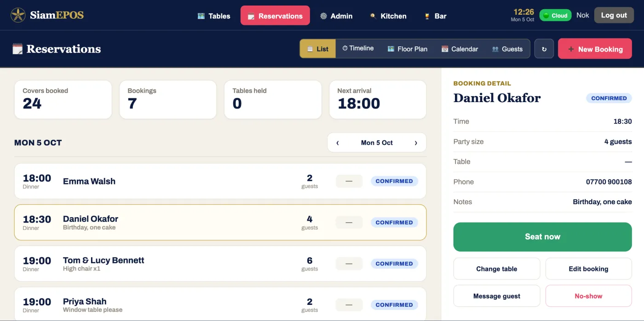Click the Mon 5 Oct date picker label
Screen dimensions: 644x321
coord(377,143)
